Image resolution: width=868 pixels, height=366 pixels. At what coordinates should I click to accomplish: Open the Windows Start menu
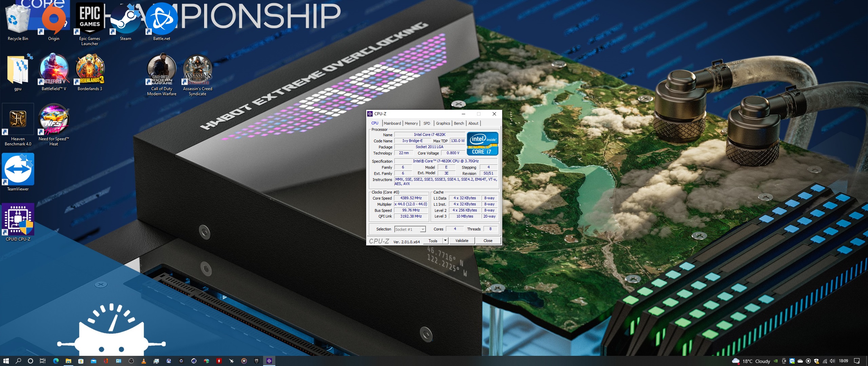pyautogui.click(x=6, y=361)
